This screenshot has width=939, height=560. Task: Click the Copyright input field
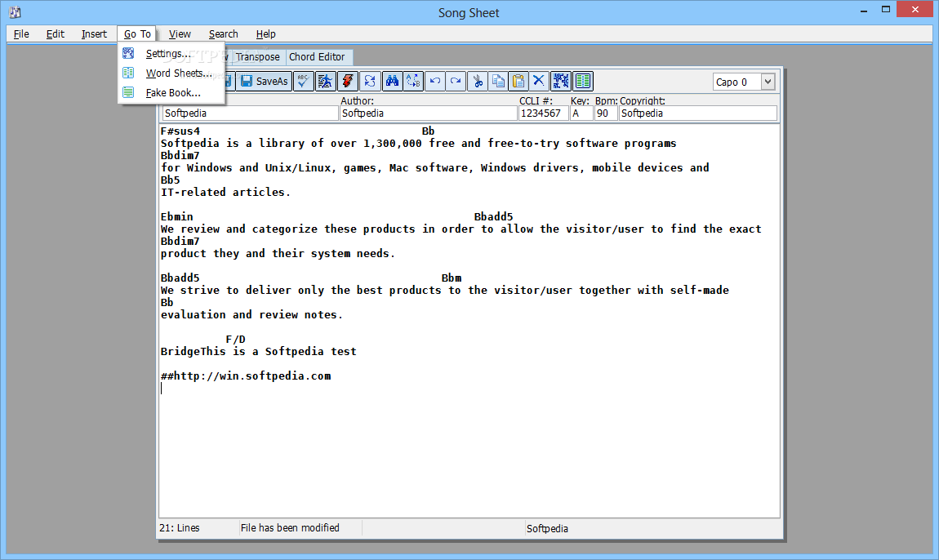[x=698, y=113]
